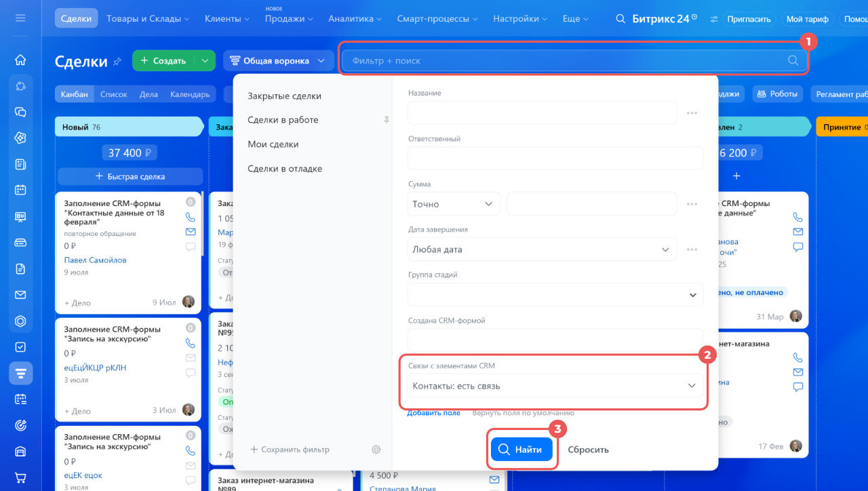This screenshot has height=491, width=868.
Task: Pin the Сделки в работе filter
Action: click(x=387, y=120)
